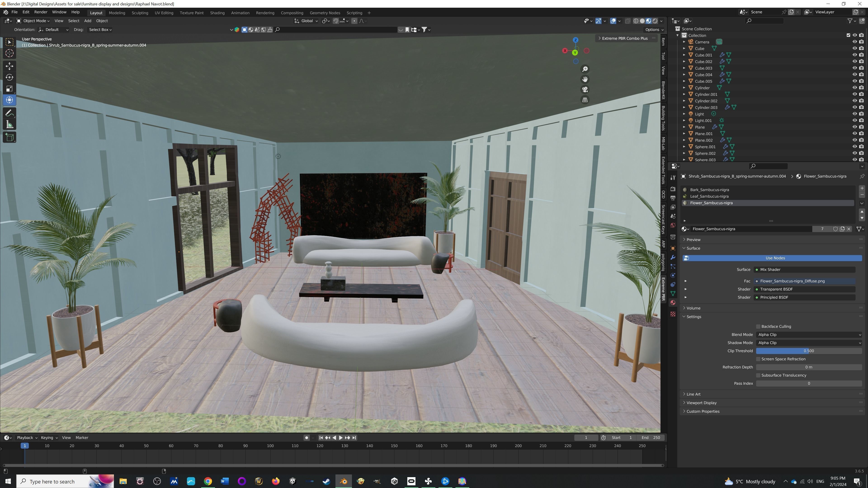Screen dimensions: 868x488
Task: Select the Move tool in the toolbar
Action: point(9,66)
